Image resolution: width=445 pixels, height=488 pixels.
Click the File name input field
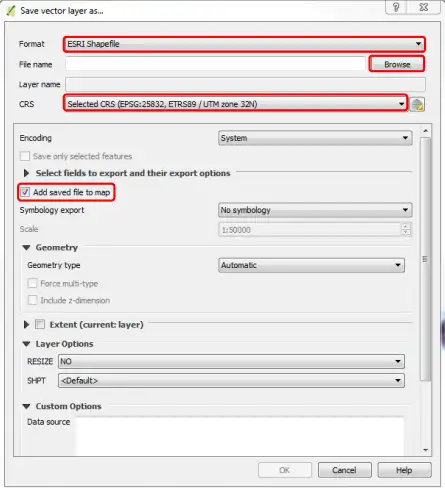(x=215, y=64)
